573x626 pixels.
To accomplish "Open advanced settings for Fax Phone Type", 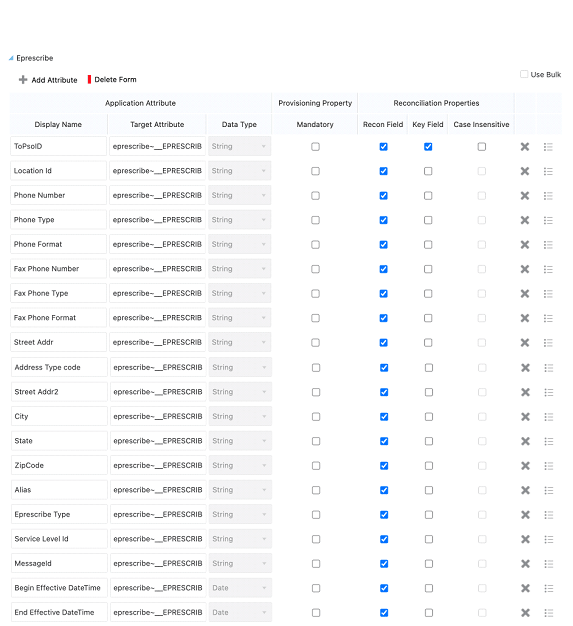I will pyautogui.click(x=548, y=293).
